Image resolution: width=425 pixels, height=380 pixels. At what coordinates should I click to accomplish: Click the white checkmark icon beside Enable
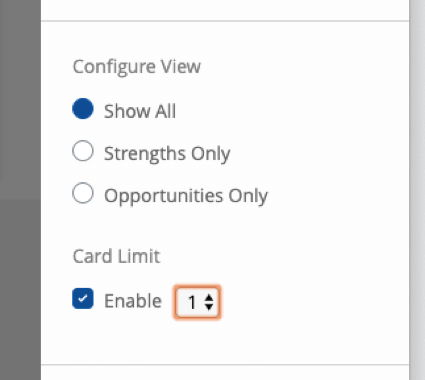83,298
